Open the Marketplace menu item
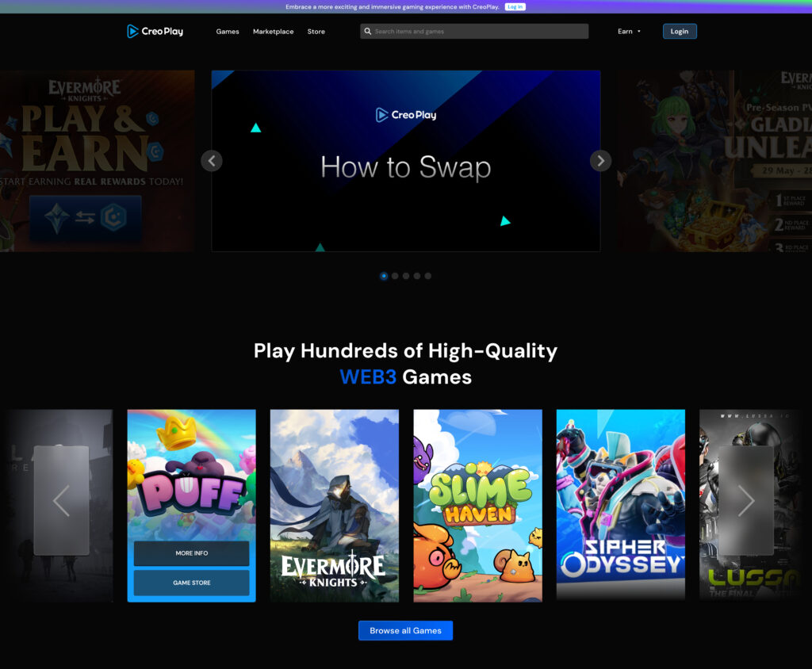The height and width of the screenshot is (669, 812). [273, 32]
